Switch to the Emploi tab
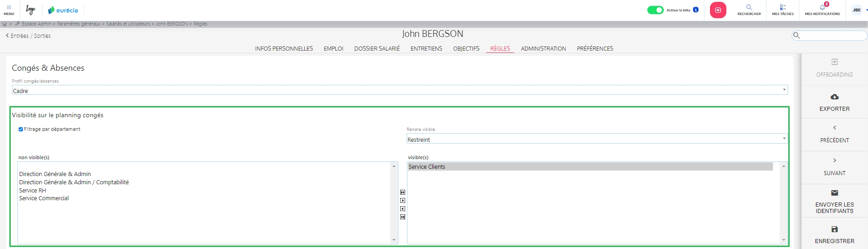The image size is (868, 249). (x=333, y=49)
